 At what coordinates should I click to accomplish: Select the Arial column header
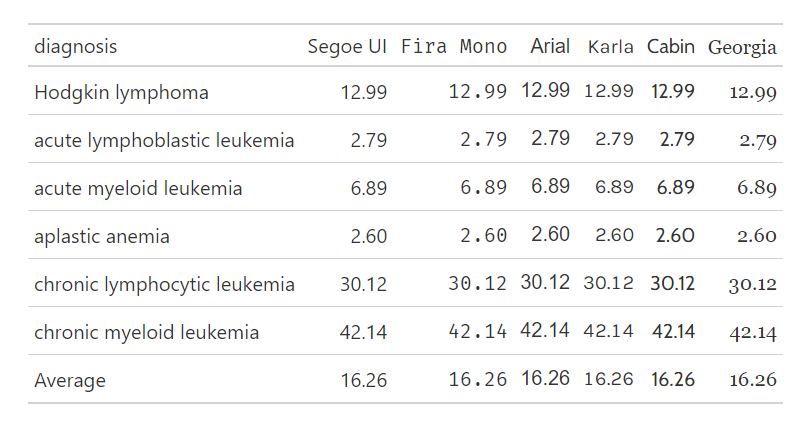click(x=550, y=47)
